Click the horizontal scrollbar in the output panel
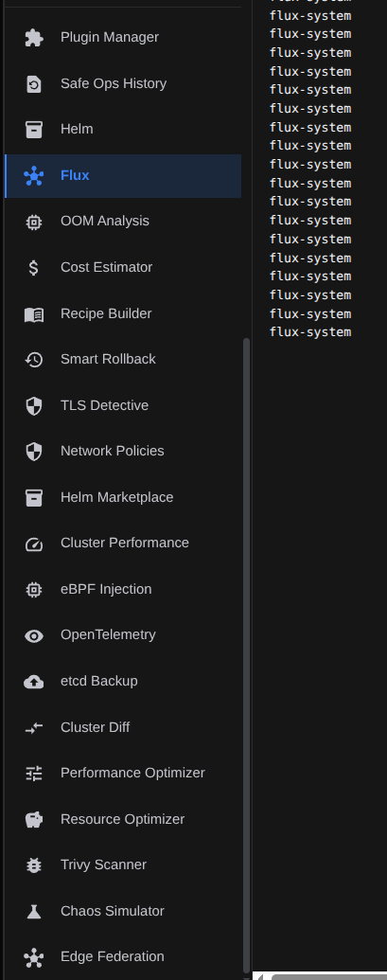This screenshot has height=980, width=387. click(329, 977)
